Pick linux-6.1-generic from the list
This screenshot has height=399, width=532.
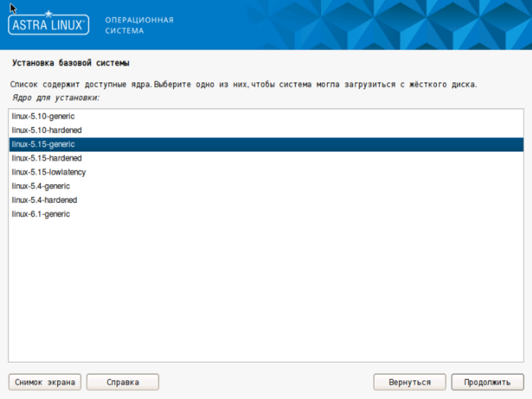pyautogui.click(x=41, y=214)
